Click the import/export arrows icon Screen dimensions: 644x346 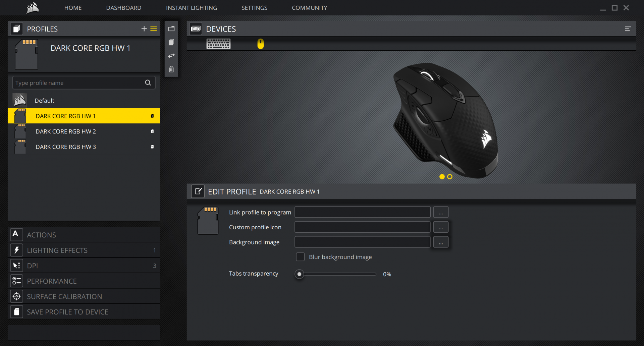click(x=171, y=56)
